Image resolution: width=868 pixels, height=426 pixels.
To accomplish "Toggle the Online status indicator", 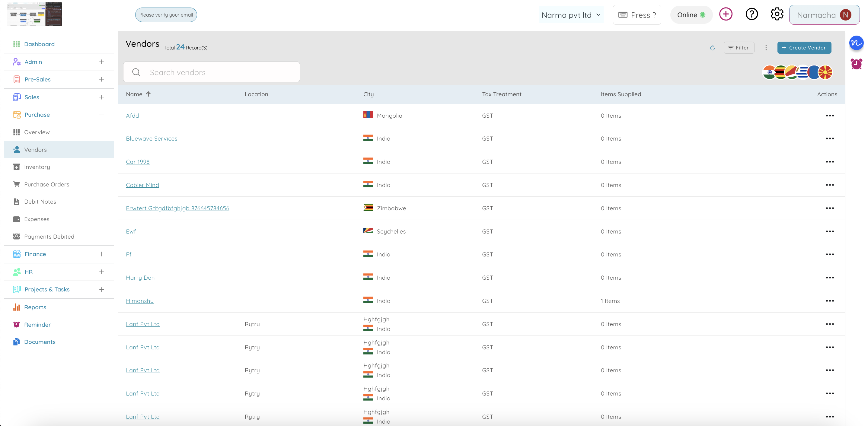I will [691, 14].
